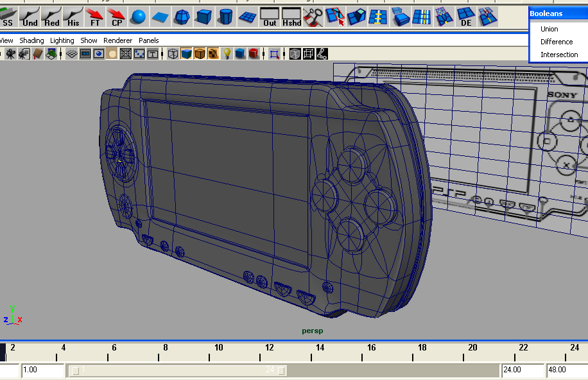The width and height of the screenshot is (588, 380).
Task: Click the Hshd shelf button
Action: click(x=291, y=17)
